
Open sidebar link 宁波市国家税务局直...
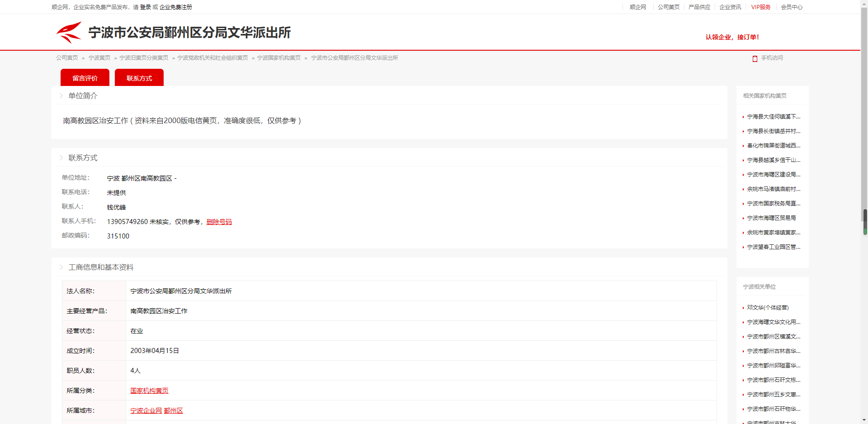click(774, 204)
